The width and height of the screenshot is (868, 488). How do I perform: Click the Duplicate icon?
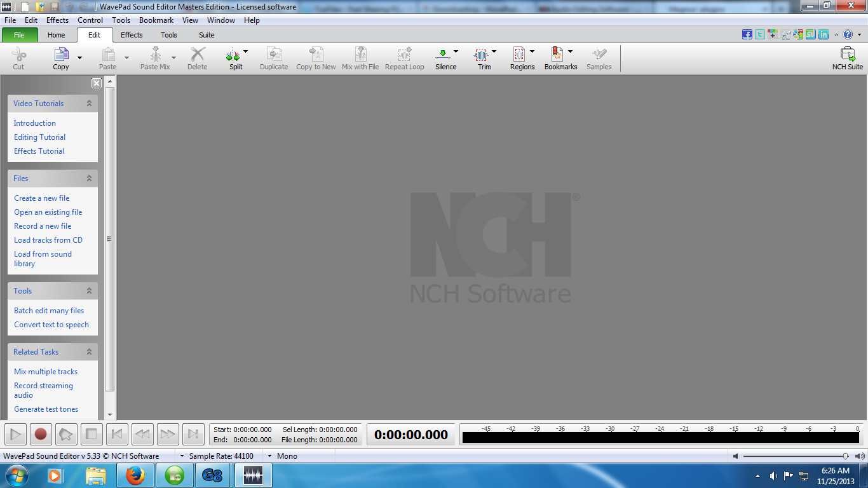[274, 55]
